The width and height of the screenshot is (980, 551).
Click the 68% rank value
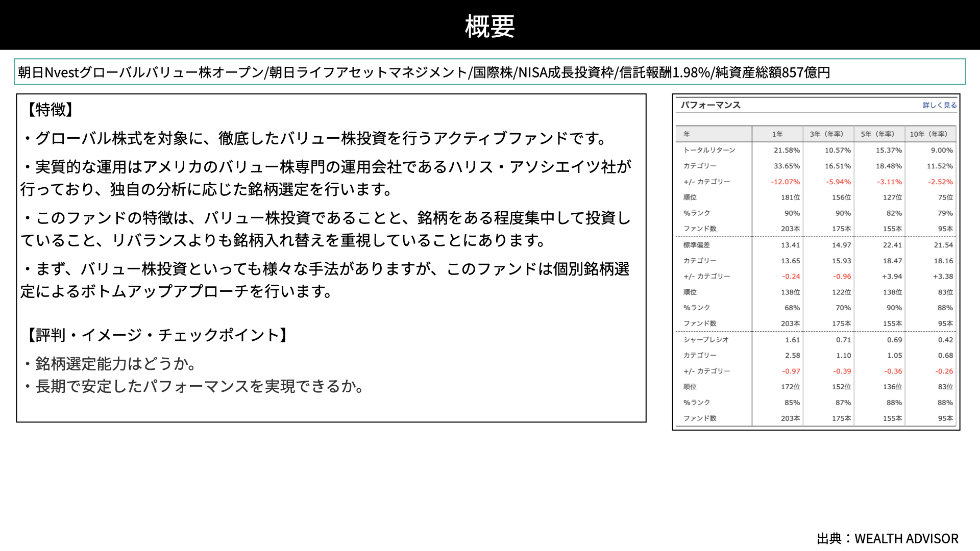792,308
